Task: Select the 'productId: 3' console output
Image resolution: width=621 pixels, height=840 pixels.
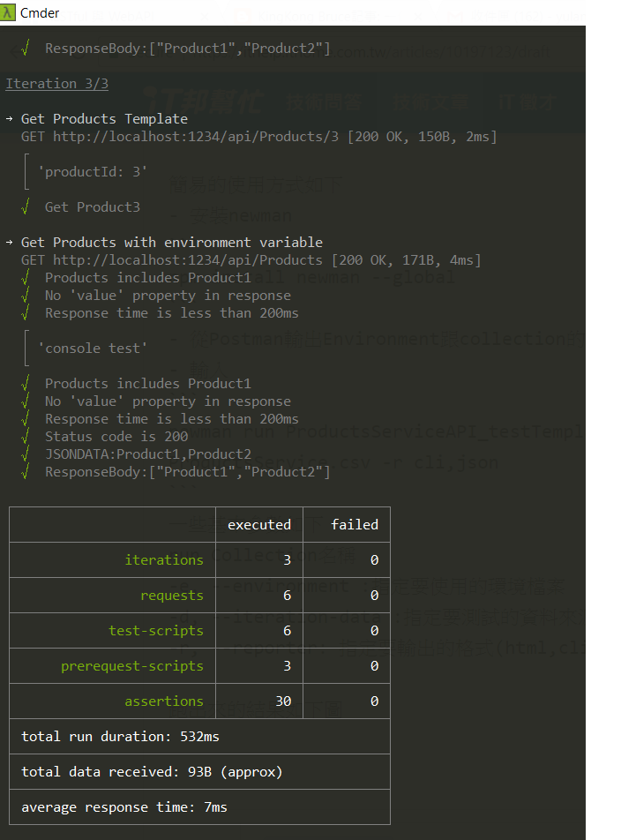Action: (x=93, y=172)
